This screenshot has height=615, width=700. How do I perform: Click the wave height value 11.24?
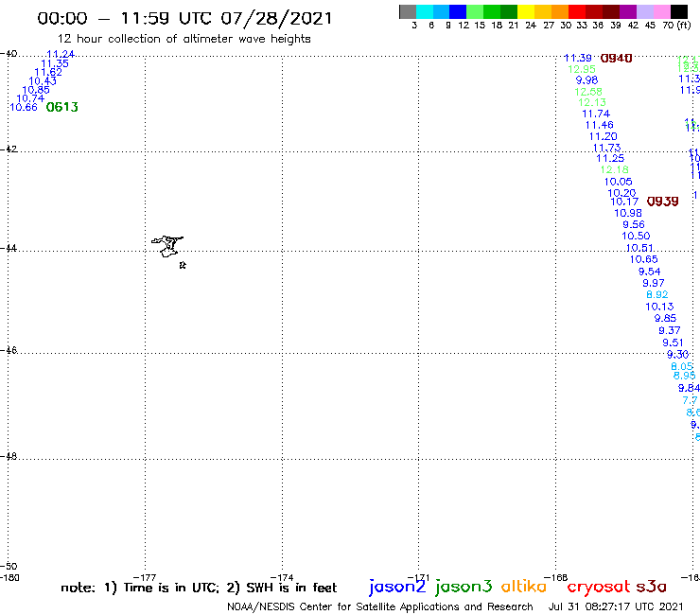point(61,54)
